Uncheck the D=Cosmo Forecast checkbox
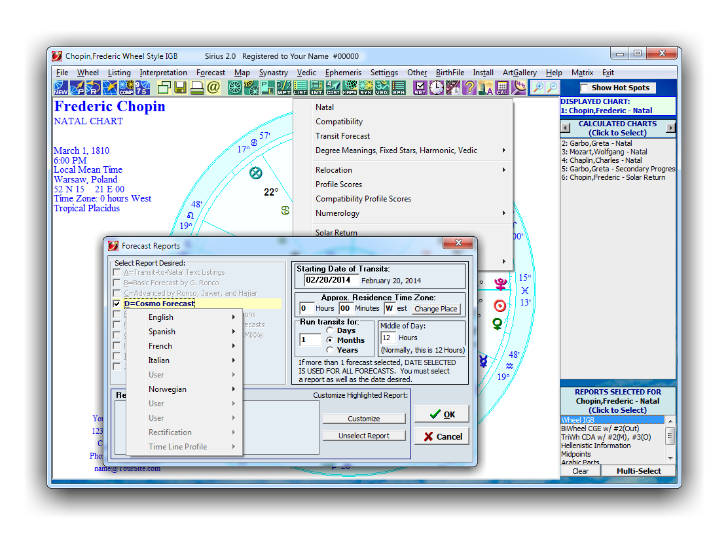This screenshot has width=728, height=560. (117, 304)
